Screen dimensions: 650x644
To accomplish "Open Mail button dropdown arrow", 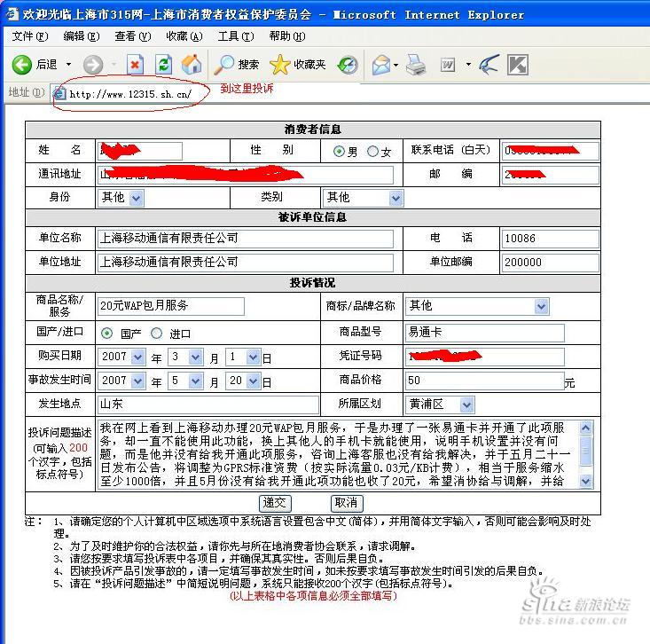I will 395,65.
